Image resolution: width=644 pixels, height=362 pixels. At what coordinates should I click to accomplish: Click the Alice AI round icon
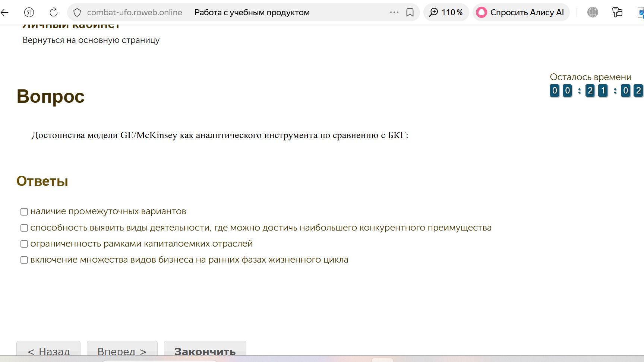tap(482, 12)
